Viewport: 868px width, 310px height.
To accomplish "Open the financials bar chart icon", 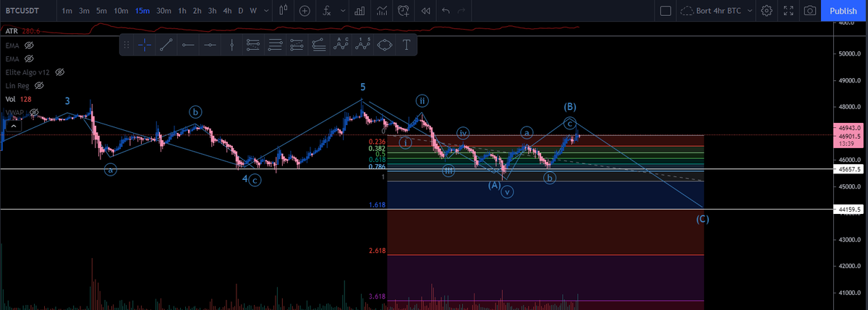I will [x=359, y=11].
